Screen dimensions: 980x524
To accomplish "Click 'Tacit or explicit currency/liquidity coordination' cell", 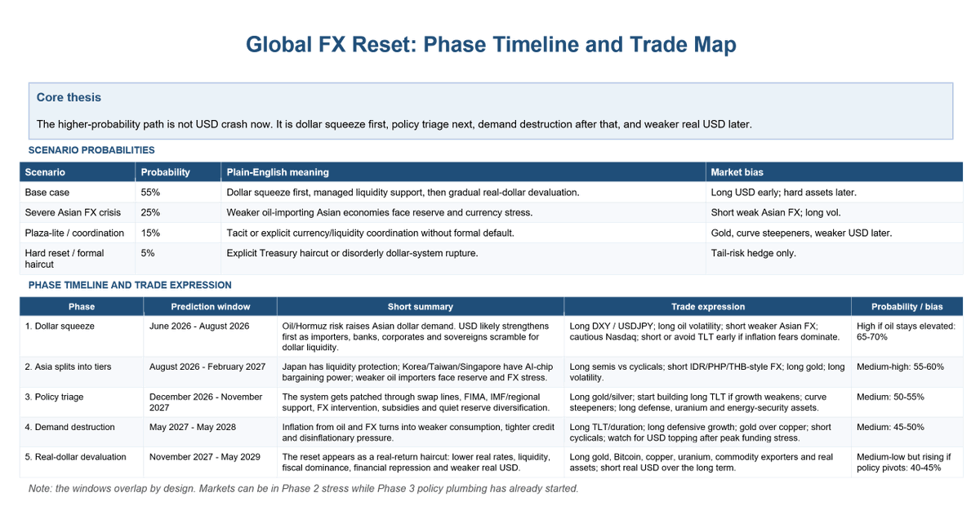I will click(463, 233).
